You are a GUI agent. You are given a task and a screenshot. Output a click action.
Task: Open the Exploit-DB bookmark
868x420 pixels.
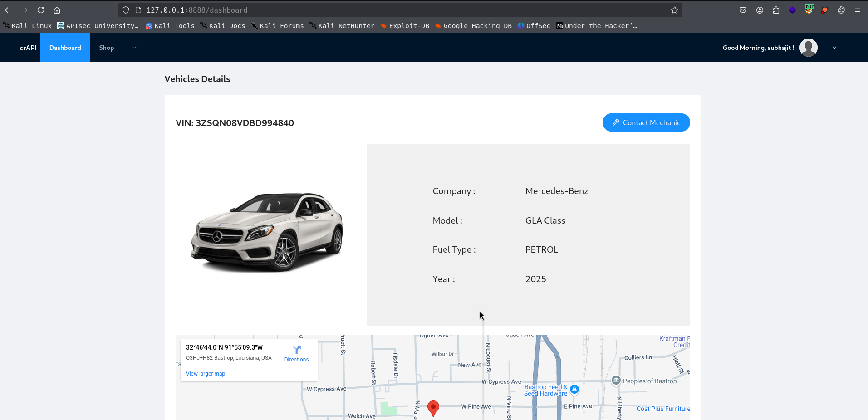point(405,26)
